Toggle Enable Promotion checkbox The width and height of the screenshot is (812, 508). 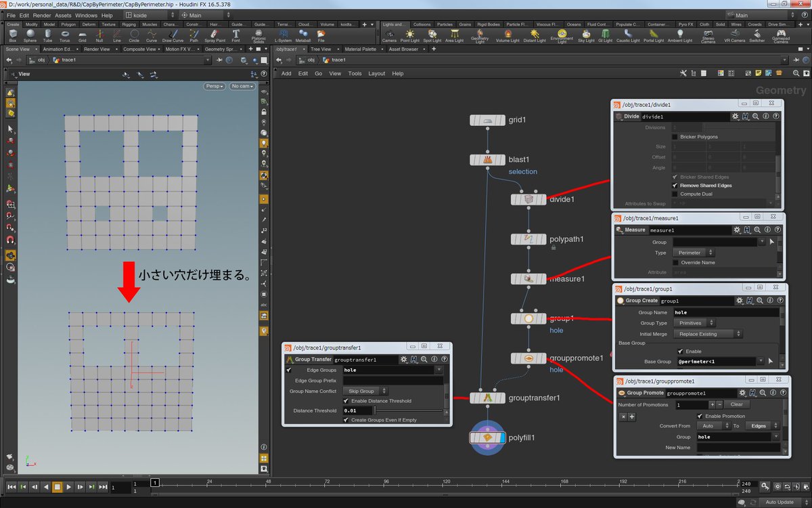(700, 416)
